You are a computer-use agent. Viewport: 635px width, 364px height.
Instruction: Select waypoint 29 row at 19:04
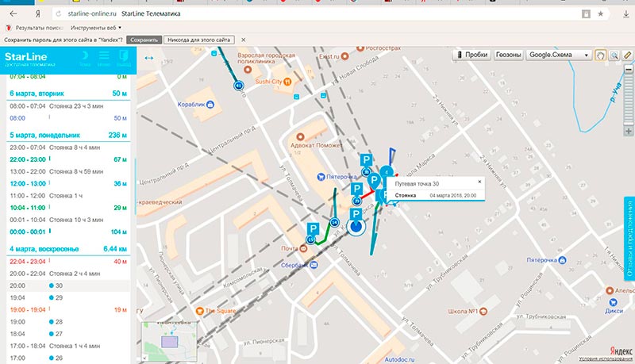coord(68,297)
